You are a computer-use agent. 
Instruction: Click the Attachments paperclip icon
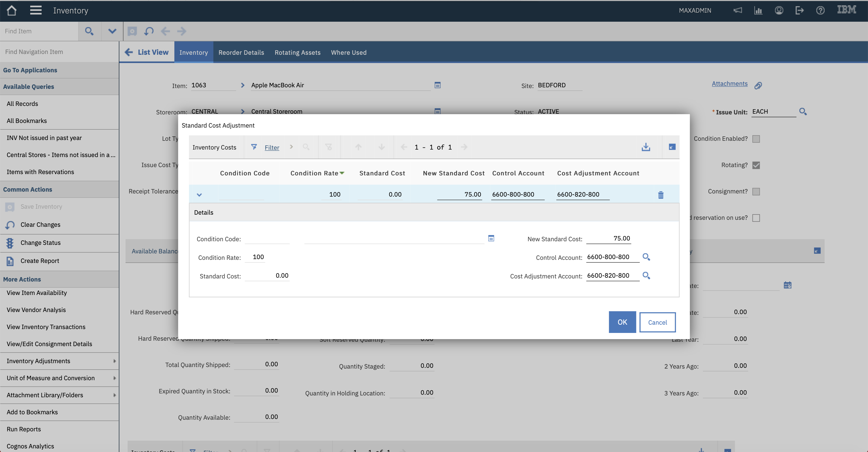(758, 85)
